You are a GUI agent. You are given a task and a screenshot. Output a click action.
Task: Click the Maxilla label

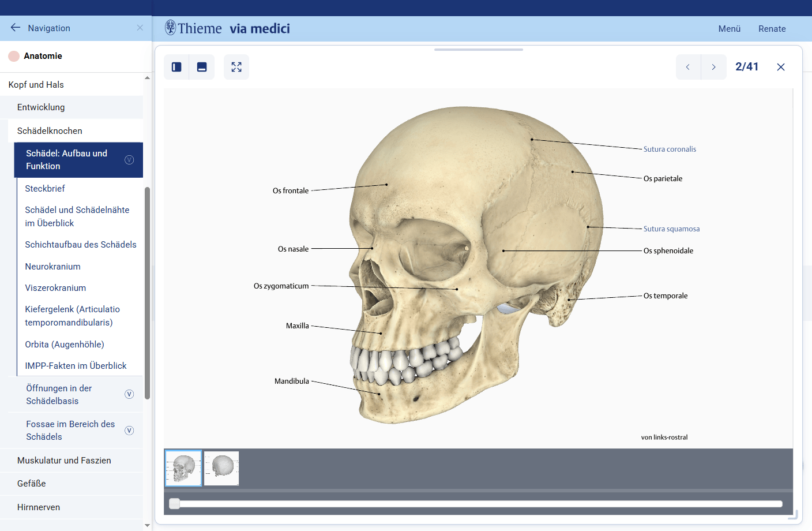coord(298,326)
